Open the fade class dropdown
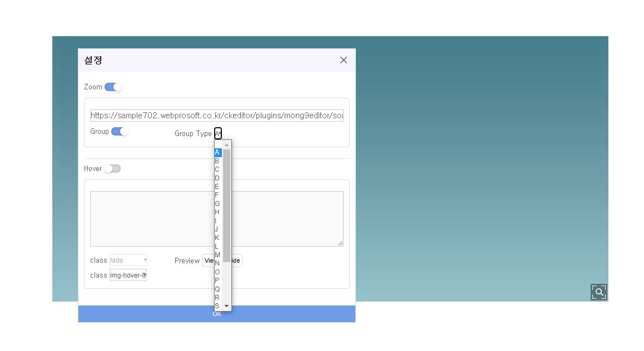The image size is (644, 351). click(128, 260)
